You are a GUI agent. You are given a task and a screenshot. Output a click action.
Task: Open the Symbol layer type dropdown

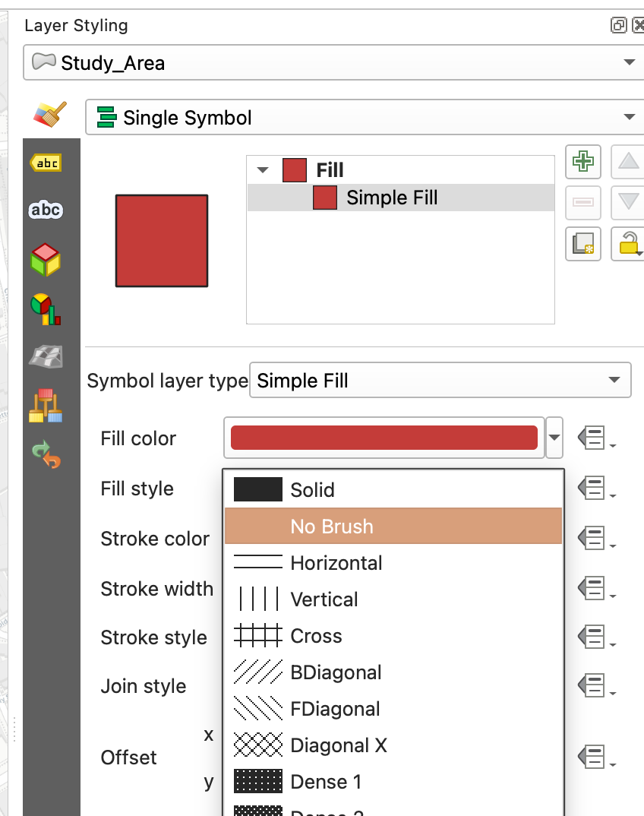click(440, 380)
